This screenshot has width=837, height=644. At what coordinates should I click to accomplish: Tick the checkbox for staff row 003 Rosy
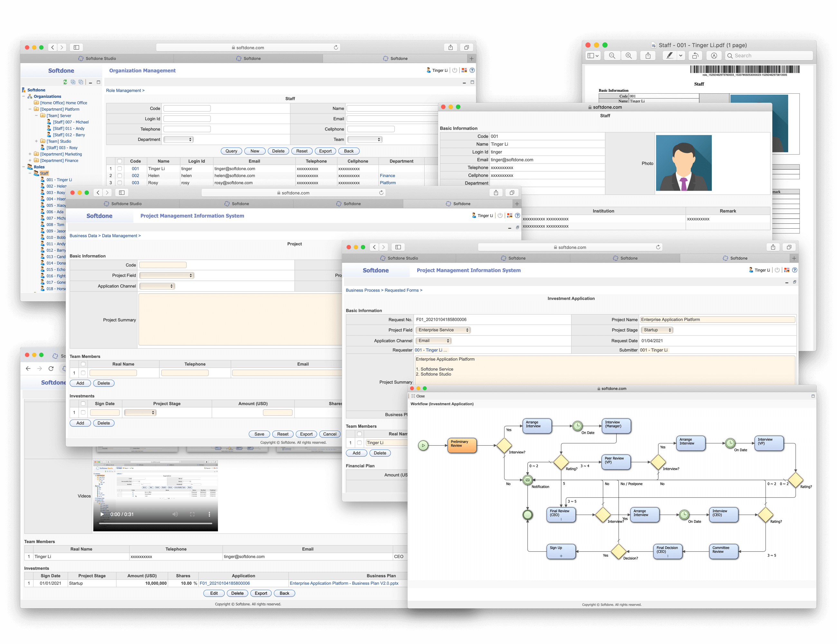pyautogui.click(x=119, y=183)
